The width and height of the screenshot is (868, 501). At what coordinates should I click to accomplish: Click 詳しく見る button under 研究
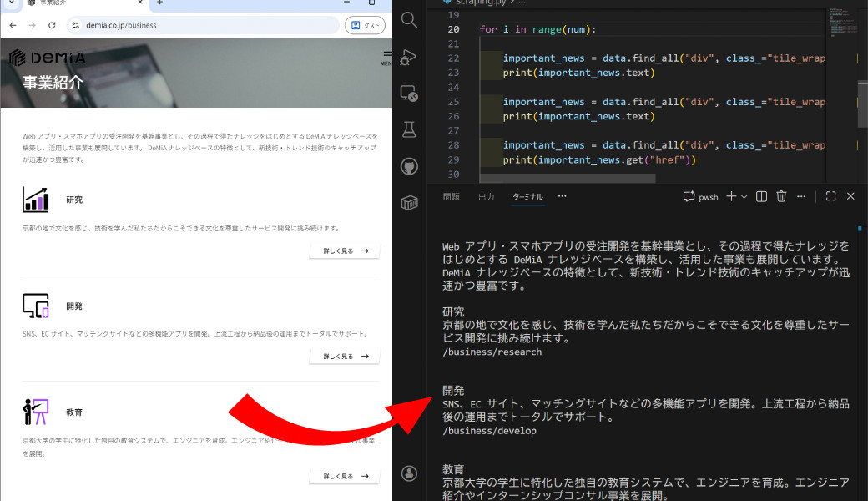coord(344,250)
